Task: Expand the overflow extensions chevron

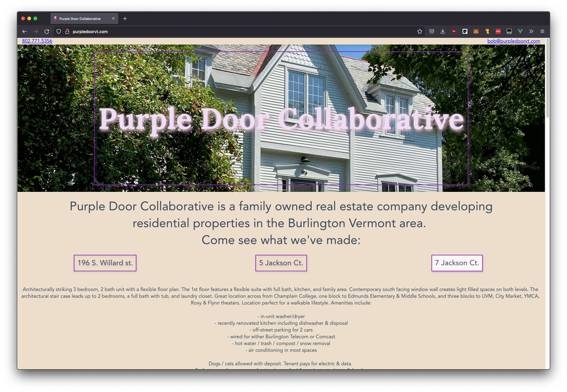Action: pyautogui.click(x=531, y=31)
